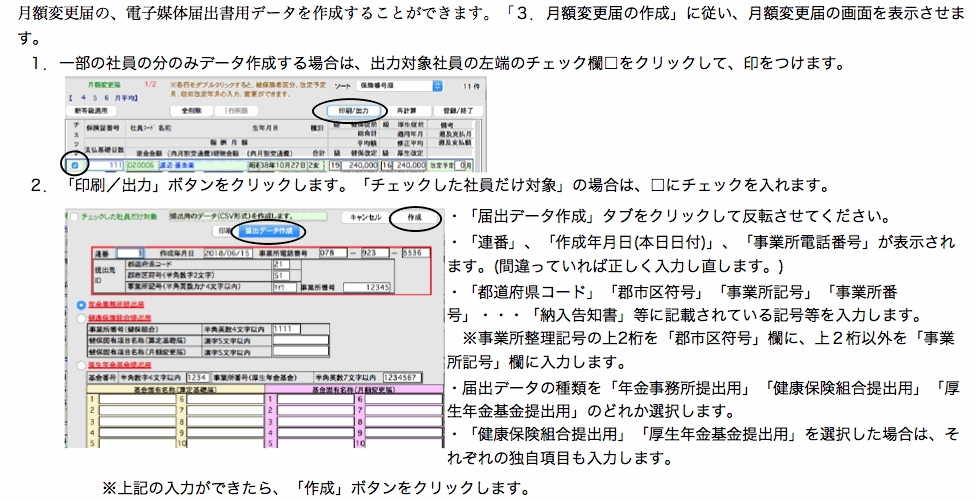Click the 連番 input field
The height and width of the screenshot is (500, 977).
tap(131, 254)
